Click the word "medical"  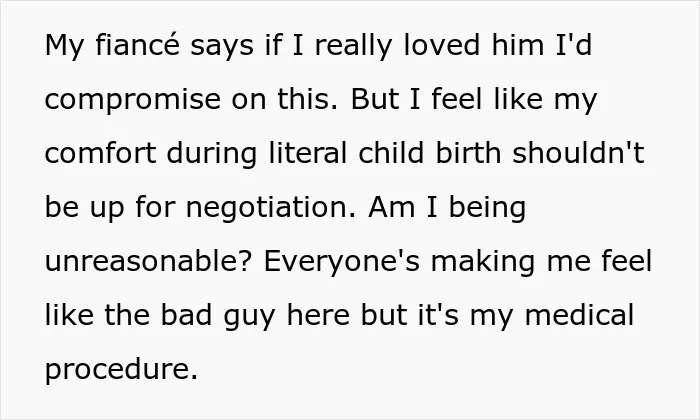[579, 315]
